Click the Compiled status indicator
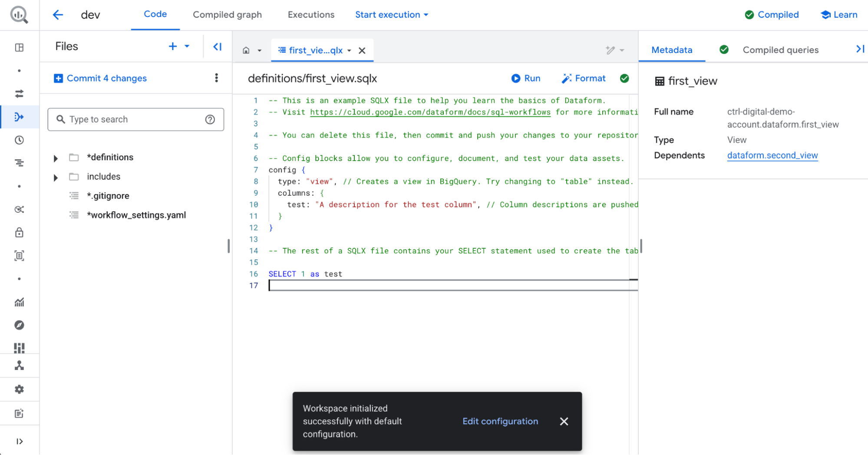 [x=772, y=15]
